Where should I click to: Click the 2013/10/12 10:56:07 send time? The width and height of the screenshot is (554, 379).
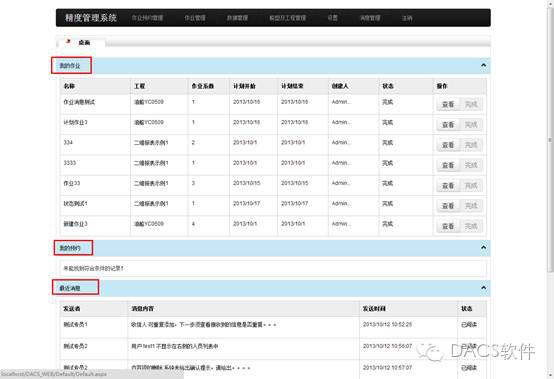[x=387, y=346]
